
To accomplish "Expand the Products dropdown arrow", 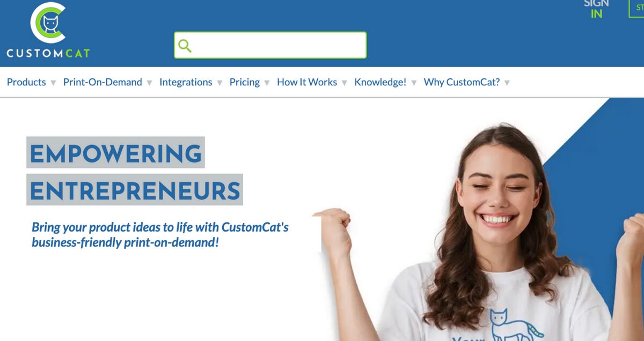I will pyautogui.click(x=53, y=83).
